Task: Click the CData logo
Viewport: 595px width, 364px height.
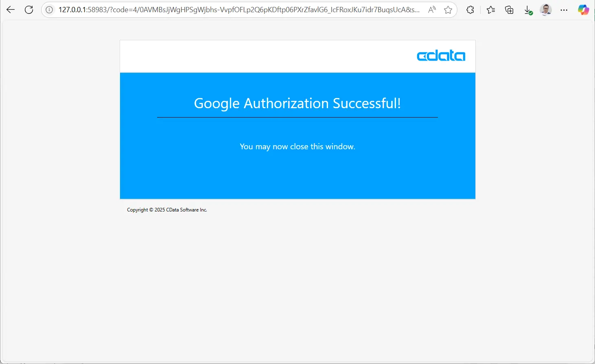Action: (441, 56)
